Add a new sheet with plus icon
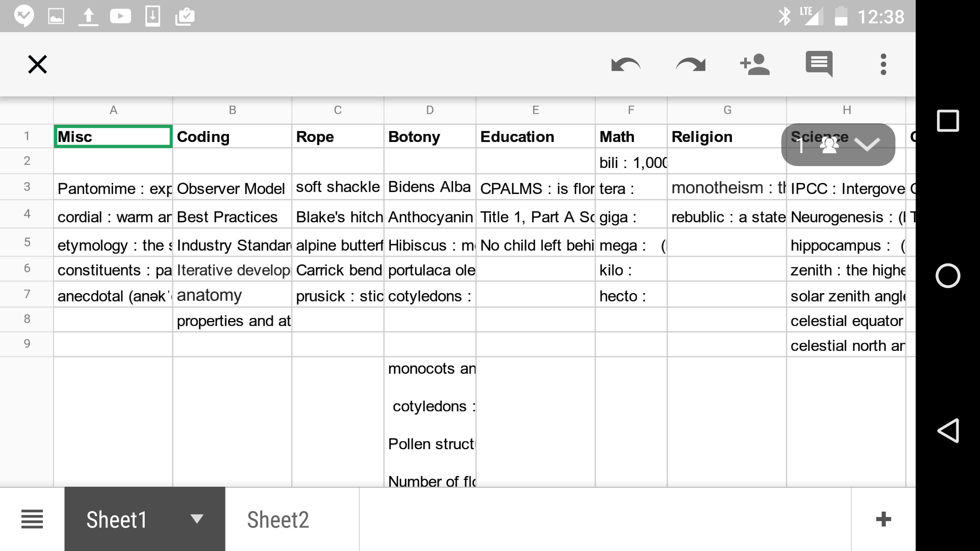Screen dimensions: 980x551 click(884, 519)
